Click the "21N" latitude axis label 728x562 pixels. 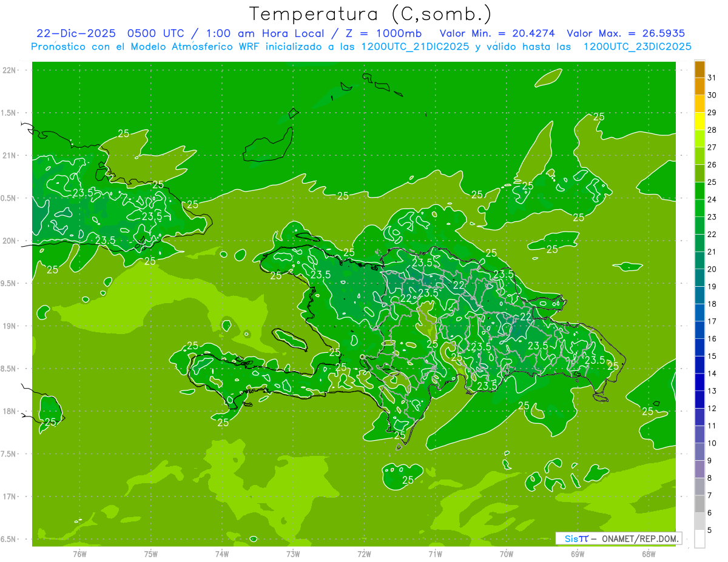coord(10,156)
